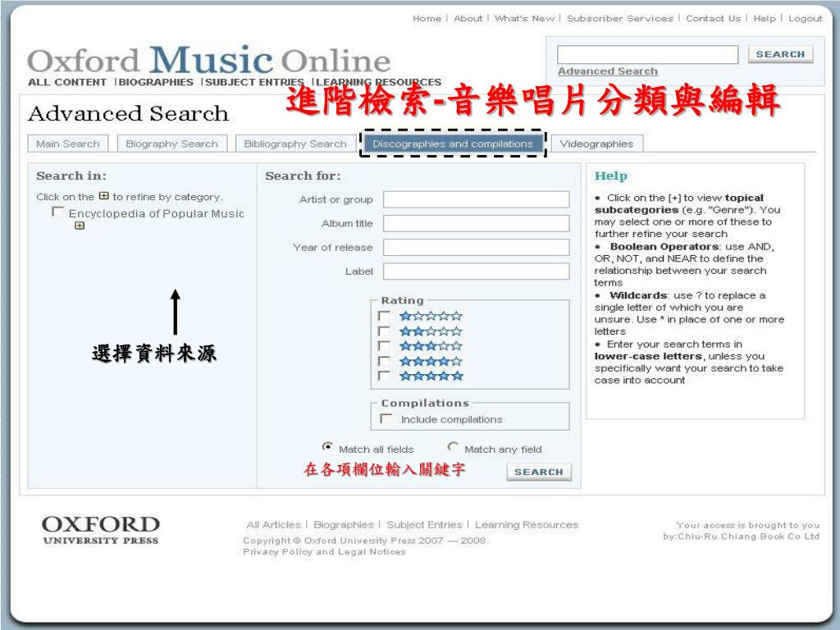Image resolution: width=840 pixels, height=630 pixels.
Task: Check the one-star rating box
Action: pos(384,316)
